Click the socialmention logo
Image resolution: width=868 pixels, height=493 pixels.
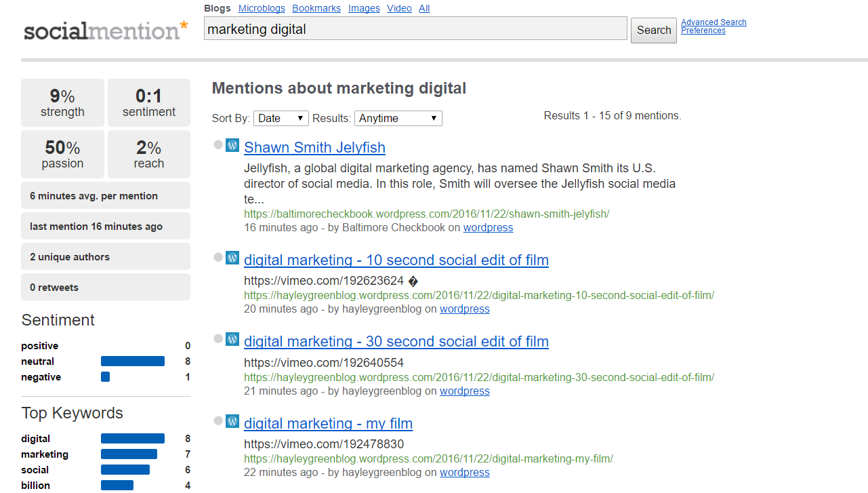(106, 31)
